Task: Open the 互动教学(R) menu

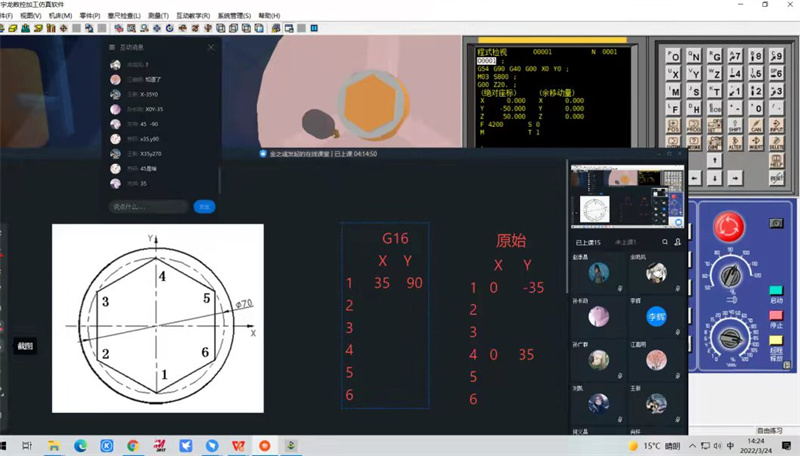Action: (193, 15)
